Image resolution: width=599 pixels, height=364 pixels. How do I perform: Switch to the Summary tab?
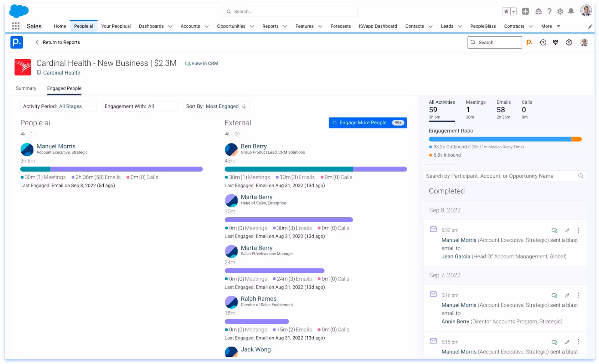coord(26,88)
